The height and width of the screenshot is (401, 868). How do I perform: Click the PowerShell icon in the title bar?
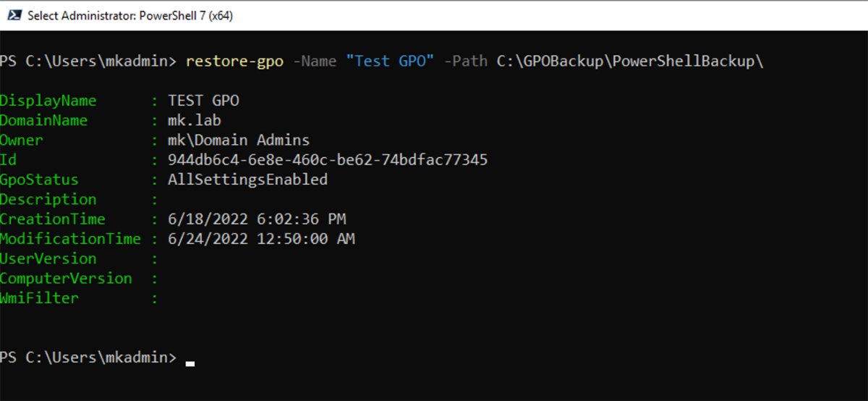[x=14, y=15]
